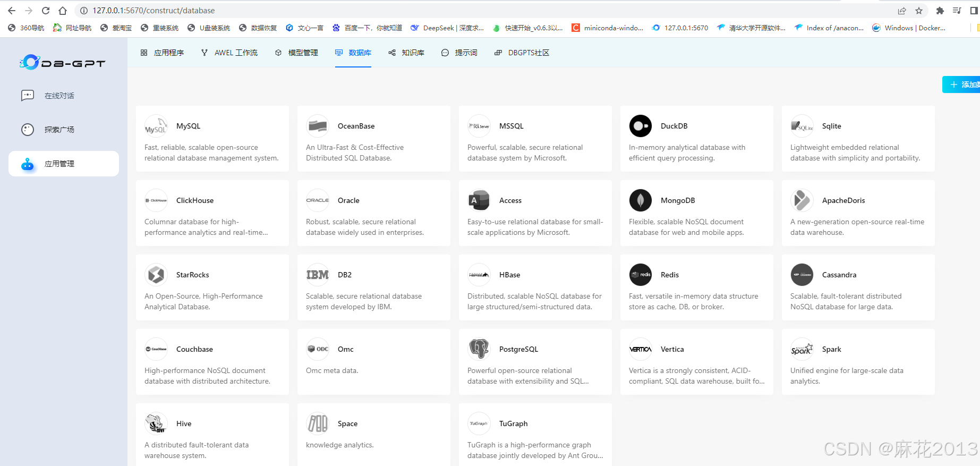Click the Space logo icon
Image resolution: width=980 pixels, height=466 pixels.
pyautogui.click(x=318, y=423)
